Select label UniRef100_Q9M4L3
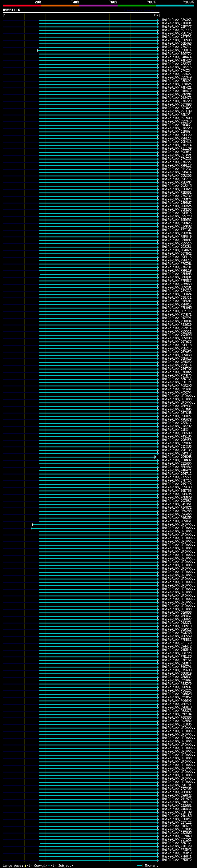Viewport: 197px width, 868px height. (x=177, y=142)
